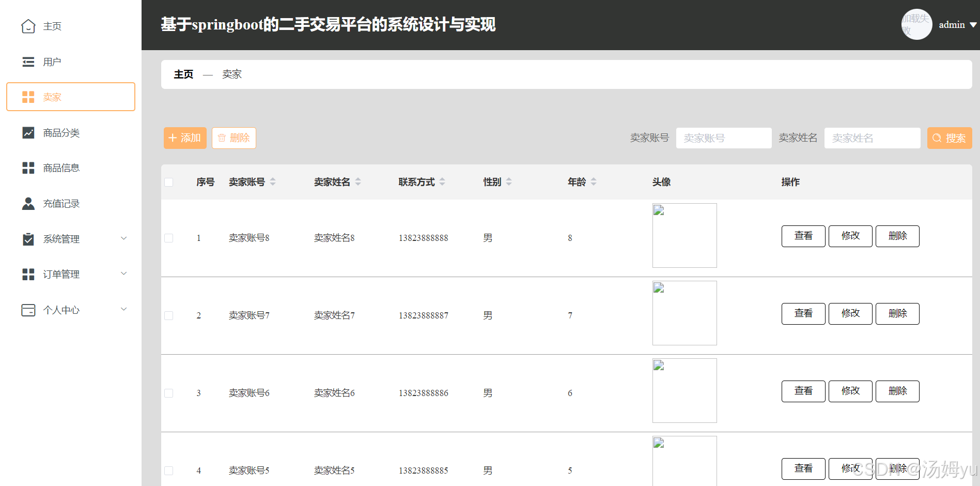Open 充值记录 in the sidebar

click(71, 204)
